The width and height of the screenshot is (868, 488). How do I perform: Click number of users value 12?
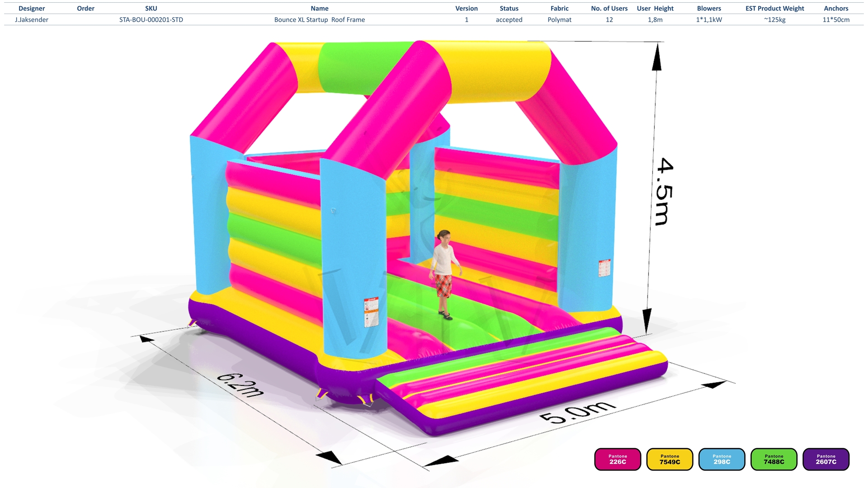pos(609,20)
